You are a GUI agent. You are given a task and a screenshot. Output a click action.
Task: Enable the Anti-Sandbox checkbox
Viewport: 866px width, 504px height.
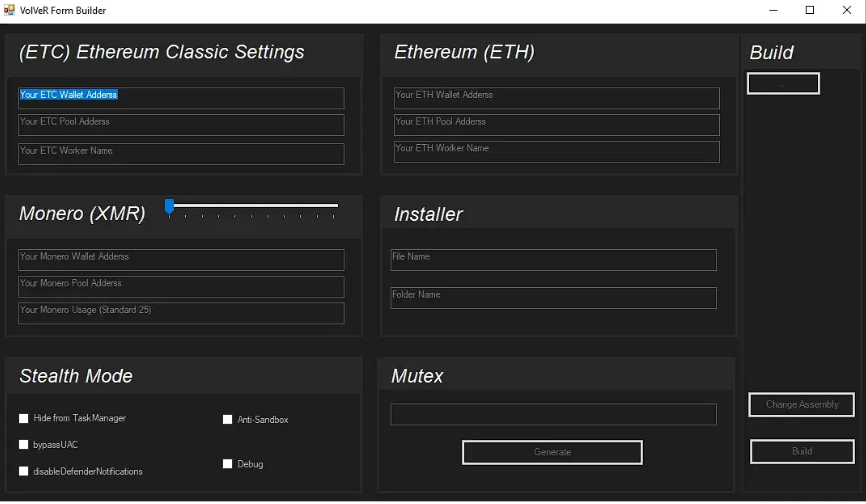point(227,420)
